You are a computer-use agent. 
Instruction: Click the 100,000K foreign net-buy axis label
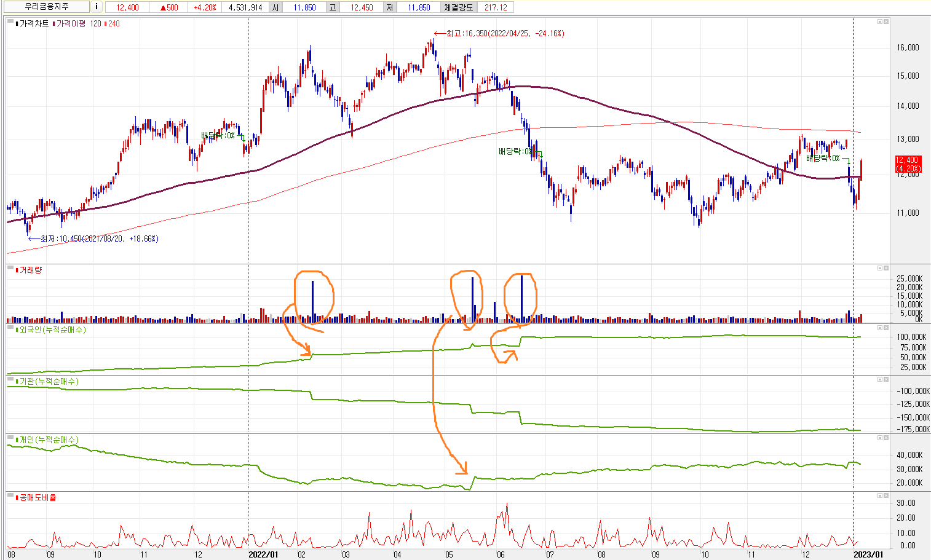pyautogui.click(x=911, y=337)
